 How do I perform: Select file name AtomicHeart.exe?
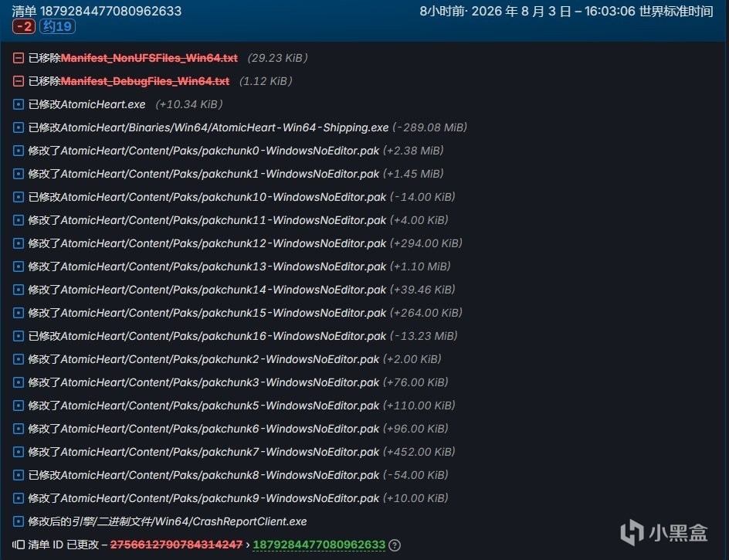(x=103, y=104)
